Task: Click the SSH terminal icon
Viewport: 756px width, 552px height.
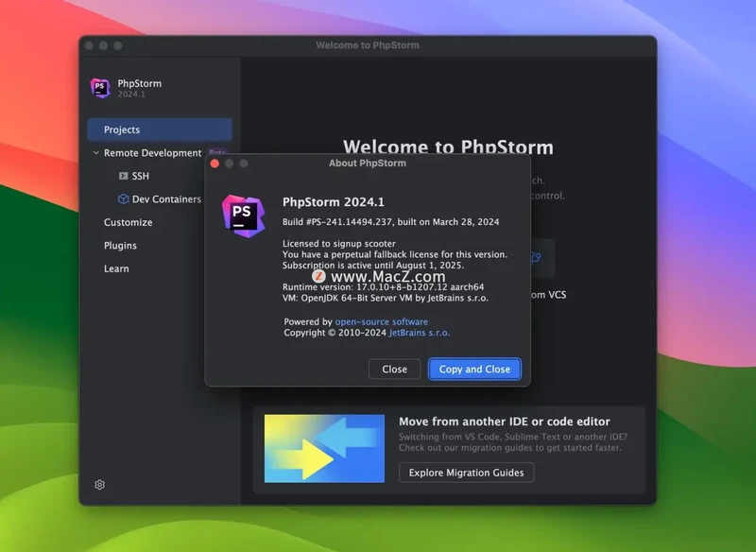Action: coord(123,176)
